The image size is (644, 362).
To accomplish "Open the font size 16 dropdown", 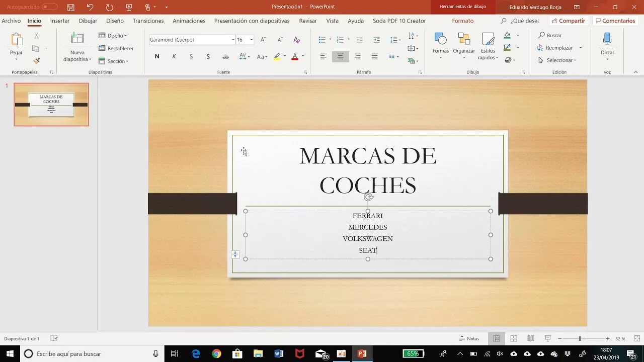I will (x=251, y=40).
